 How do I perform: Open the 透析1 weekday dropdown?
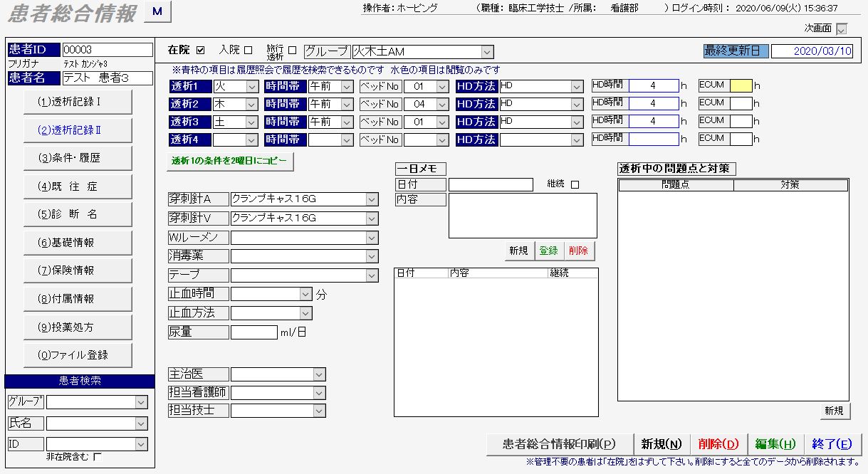(x=252, y=86)
